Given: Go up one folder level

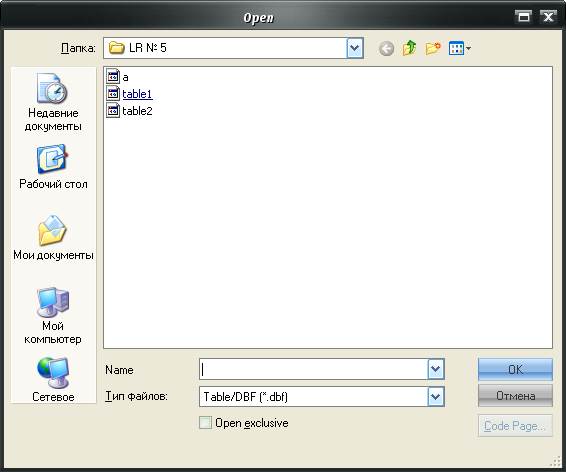Looking at the screenshot, I should pyautogui.click(x=409, y=48).
